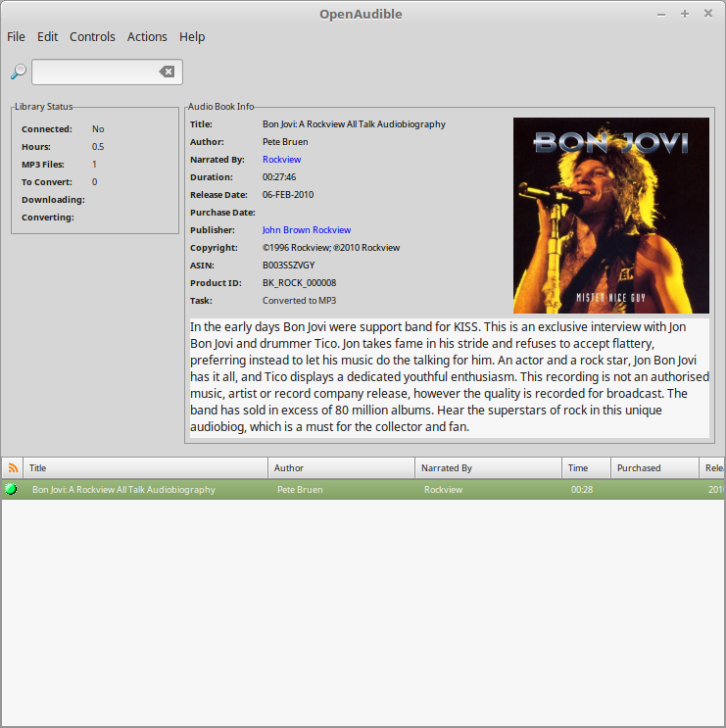Screen dimensions: 726x728
Task: Follow the Rockview narrator link
Action: pyautogui.click(x=282, y=160)
